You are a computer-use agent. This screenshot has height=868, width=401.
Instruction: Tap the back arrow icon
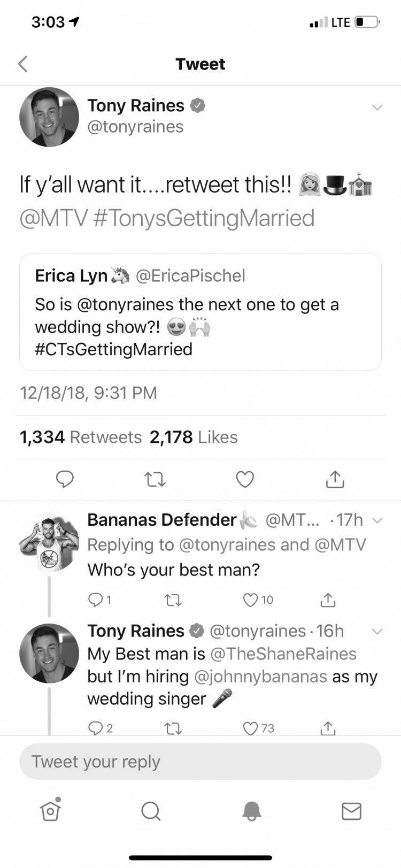click(x=22, y=64)
